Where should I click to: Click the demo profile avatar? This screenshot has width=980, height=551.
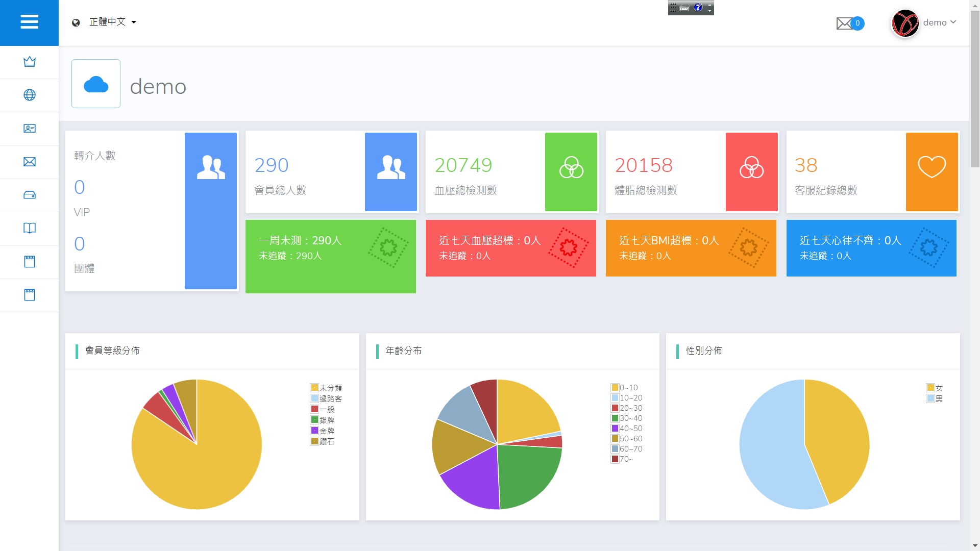click(905, 23)
